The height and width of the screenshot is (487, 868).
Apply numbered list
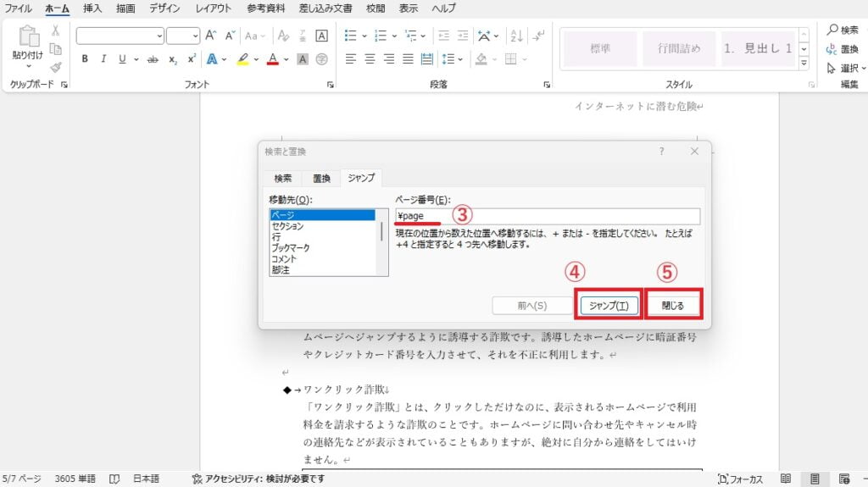tap(381, 36)
